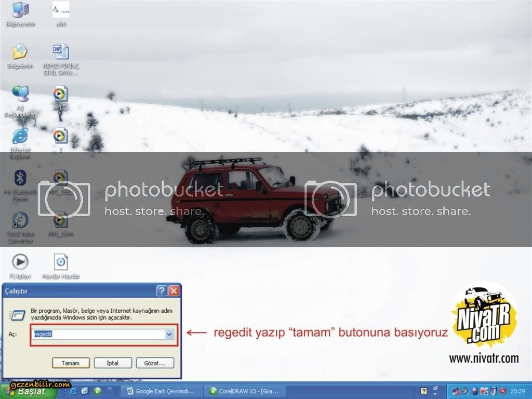Launch Total Video Converter shortcut
This screenshot has width=532, height=399.
(x=20, y=220)
